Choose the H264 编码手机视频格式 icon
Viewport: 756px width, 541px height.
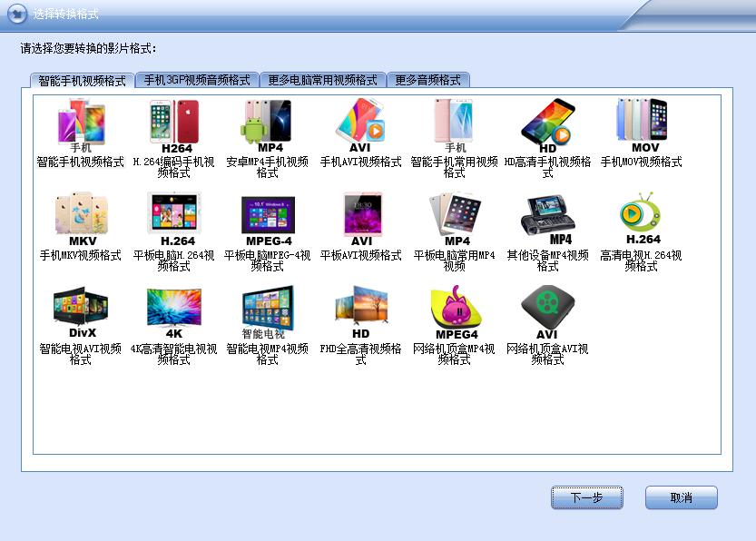click(174, 126)
